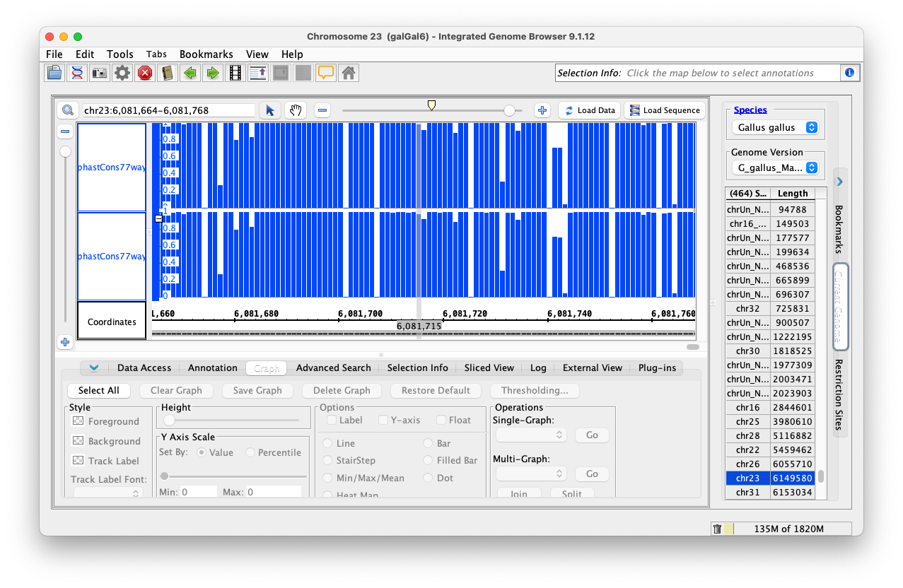903x588 pixels.
Task: Click the red stop icon
Action: [x=145, y=73]
